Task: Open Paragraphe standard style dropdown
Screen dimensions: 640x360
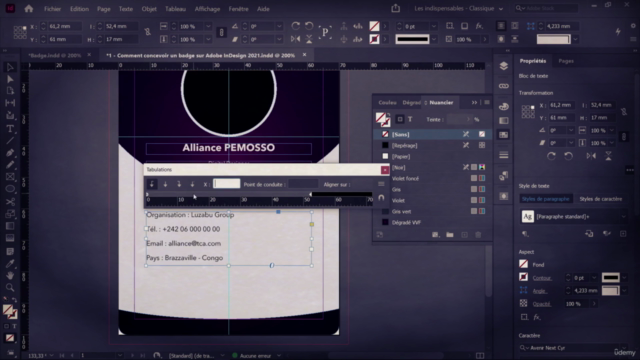Action: [624, 217]
